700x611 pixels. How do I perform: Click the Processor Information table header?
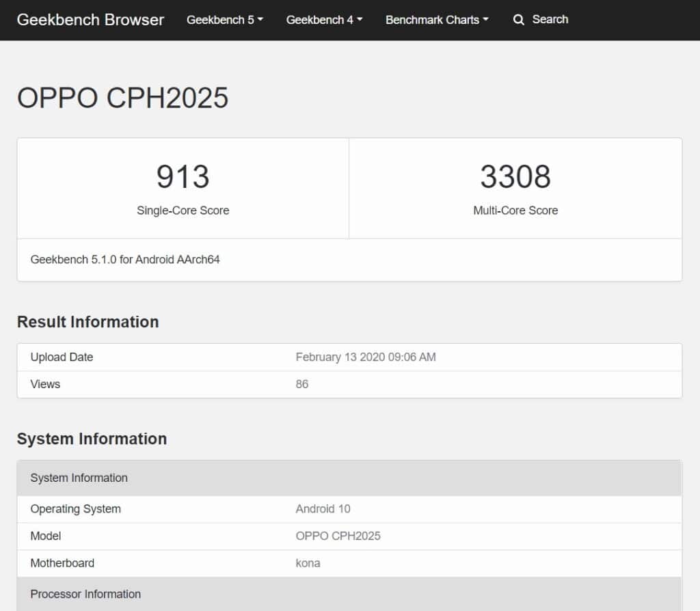[349, 594]
